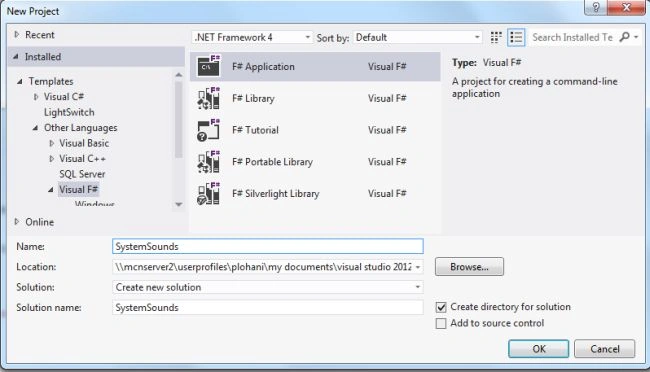The height and width of the screenshot is (372, 650).
Task: Select the F# Tutorial template icon
Action: 209,130
